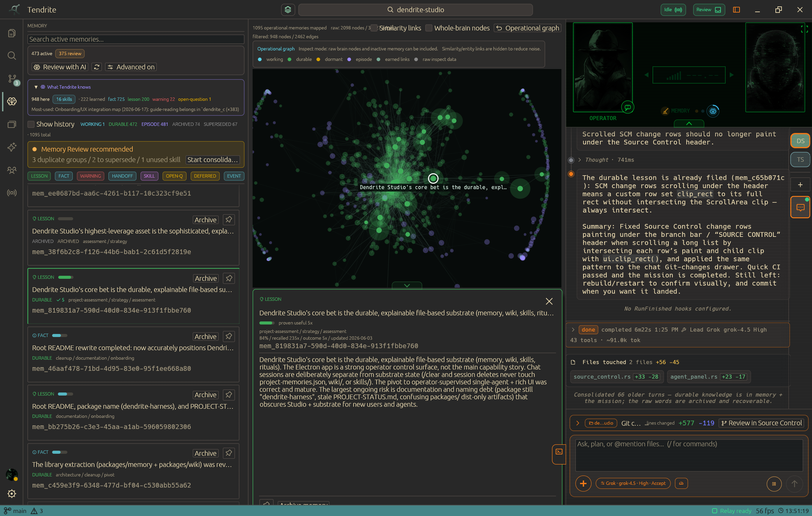
Task: Collapse the avatar panel with up chevron
Action: (x=689, y=124)
